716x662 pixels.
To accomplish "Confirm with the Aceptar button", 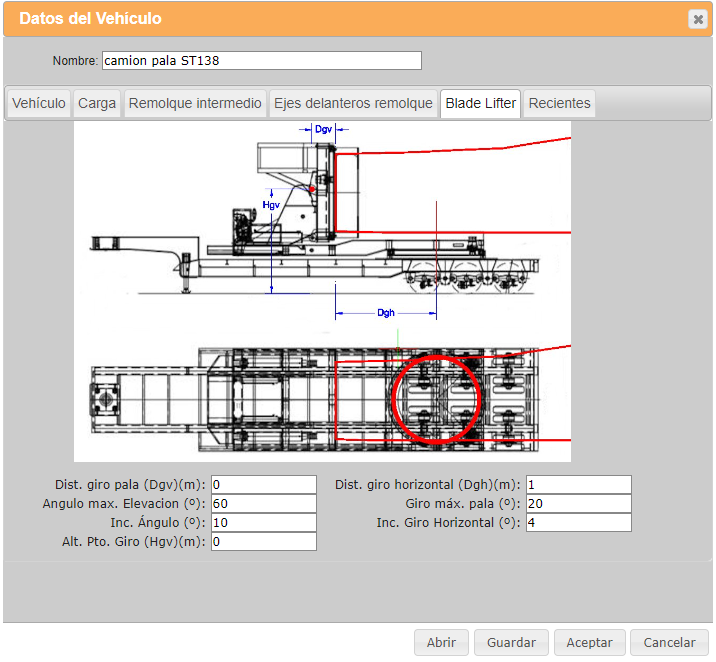I will tap(589, 643).
